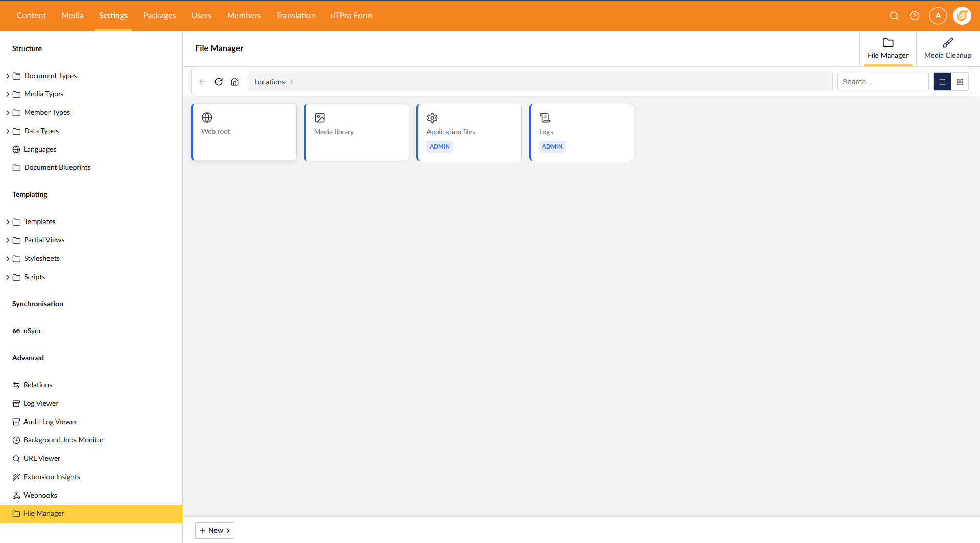Viewport: 980px width, 543px height.
Task: Click the Extension Insights wand icon
Action: (x=16, y=477)
